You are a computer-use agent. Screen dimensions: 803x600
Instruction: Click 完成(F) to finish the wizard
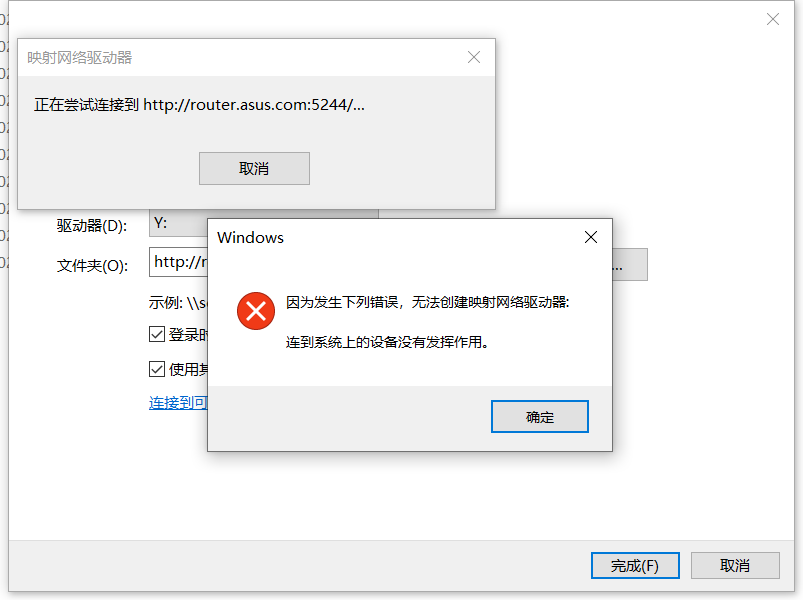click(635, 566)
